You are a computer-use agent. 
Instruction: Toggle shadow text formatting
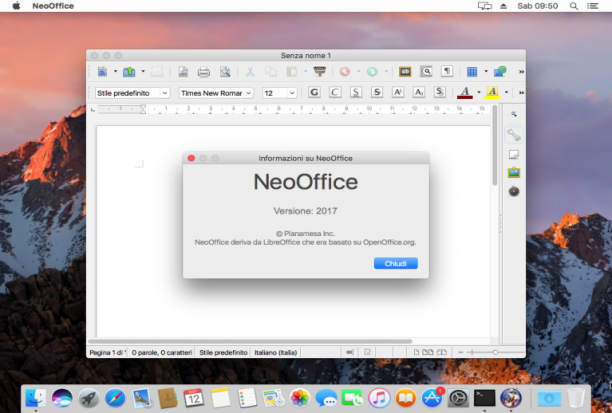(439, 93)
